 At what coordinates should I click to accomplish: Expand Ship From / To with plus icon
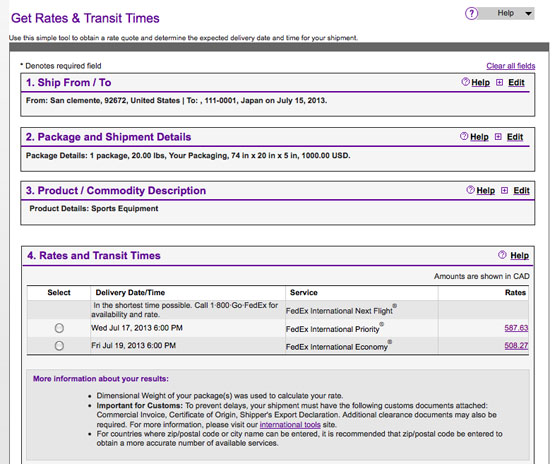pyautogui.click(x=499, y=82)
